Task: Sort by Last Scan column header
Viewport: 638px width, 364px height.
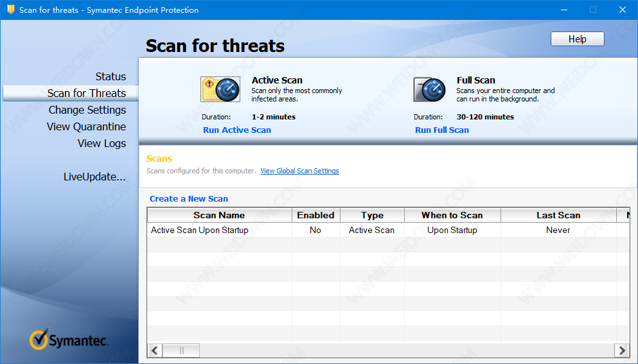Action: (558, 215)
